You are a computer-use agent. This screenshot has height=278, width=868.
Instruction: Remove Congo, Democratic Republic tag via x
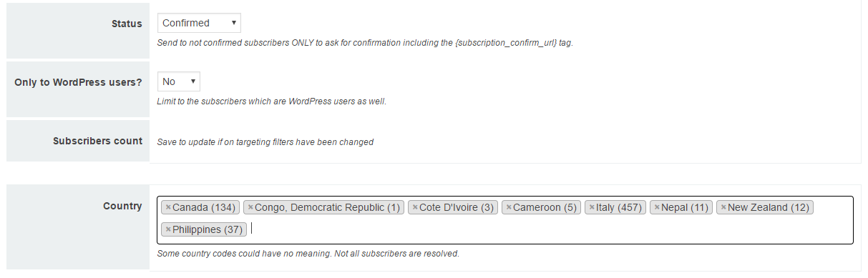point(250,207)
